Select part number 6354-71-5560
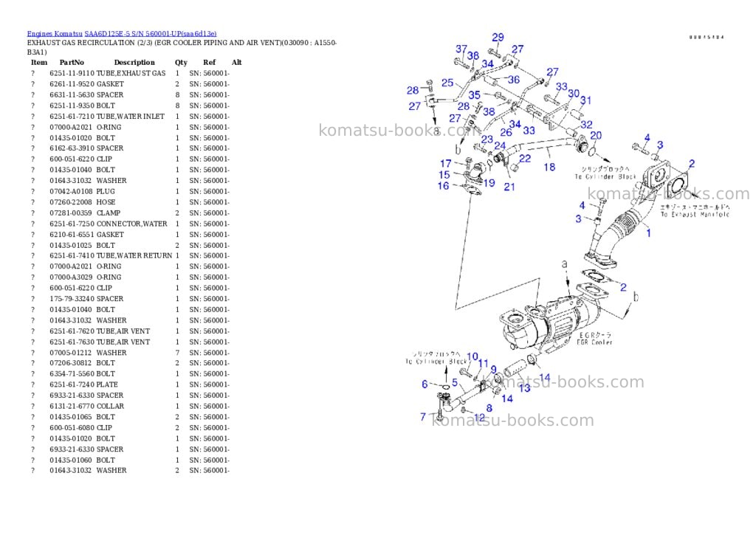 coord(72,373)
